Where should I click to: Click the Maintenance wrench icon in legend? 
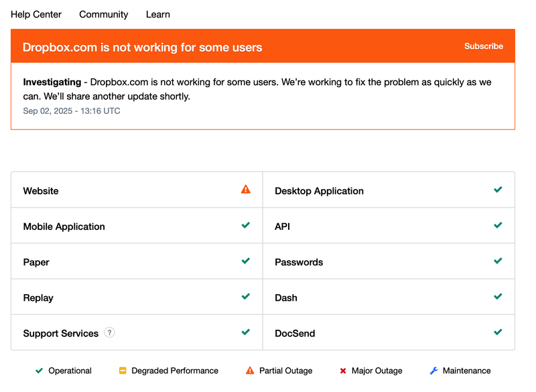point(433,371)
